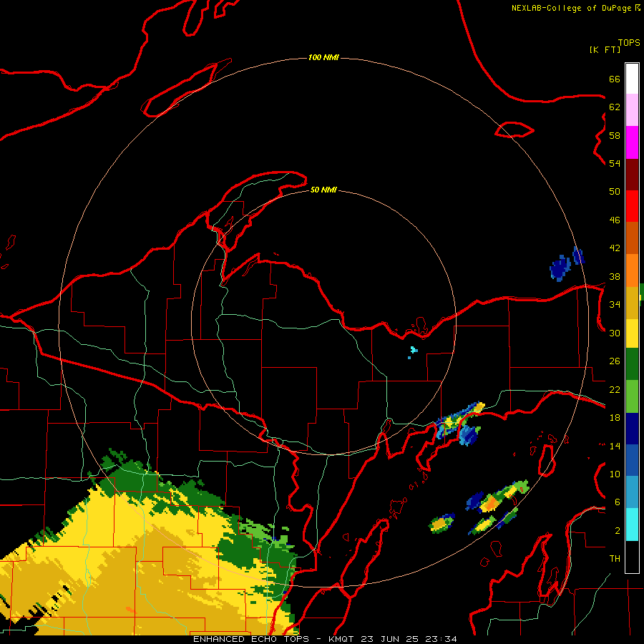This screenshot has width=644, height=644.
Task: Click the 23:34 timestamp in the caption
Action: [441, 639]
